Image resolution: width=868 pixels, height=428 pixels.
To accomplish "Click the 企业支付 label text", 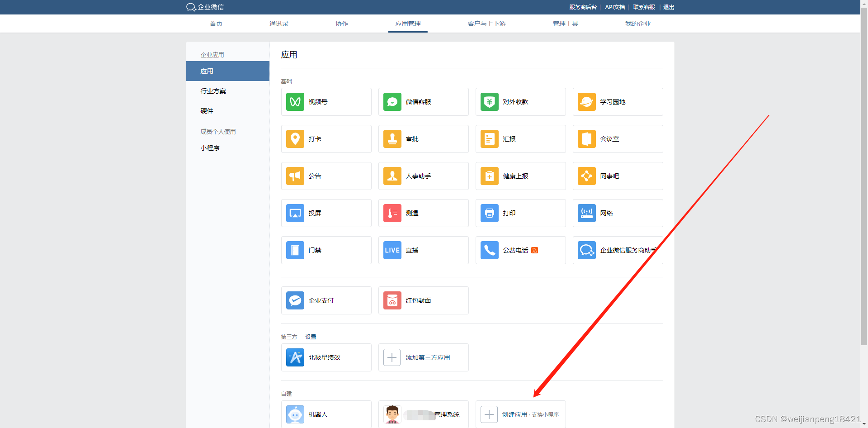I will (321, 300).
